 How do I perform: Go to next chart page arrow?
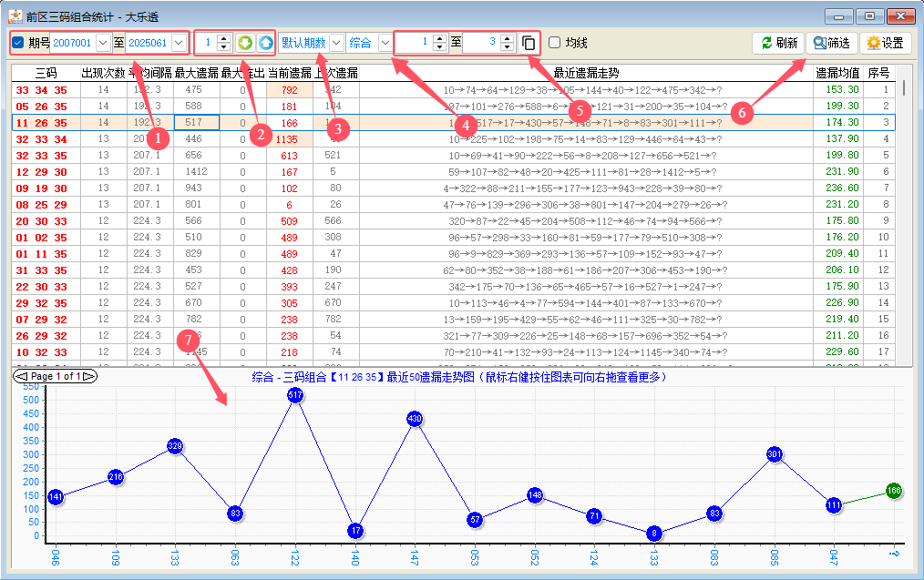[x=89, y=376]
